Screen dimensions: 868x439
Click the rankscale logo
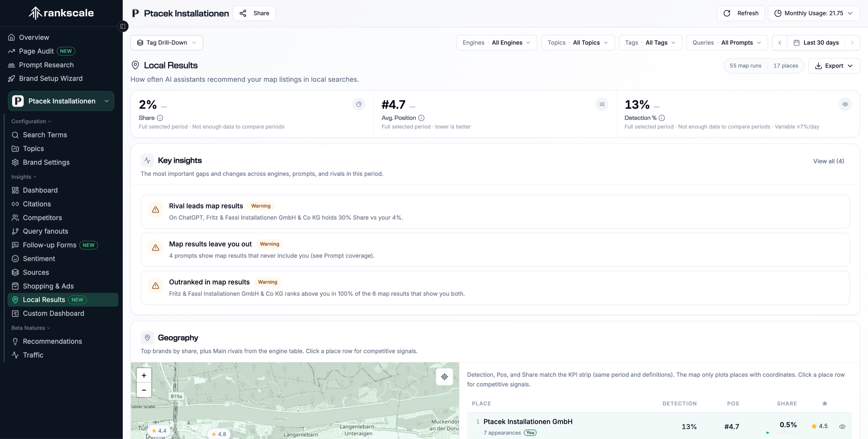pos(61,13)
